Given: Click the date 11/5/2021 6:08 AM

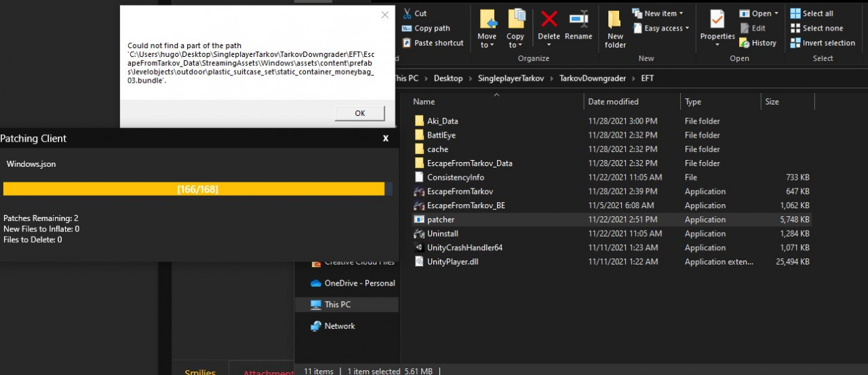Looking at the screenshot, I should (621, 205).
